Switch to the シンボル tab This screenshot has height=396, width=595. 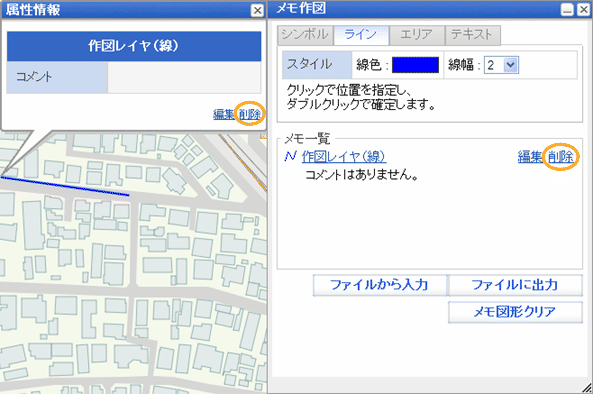pos(305,35)
